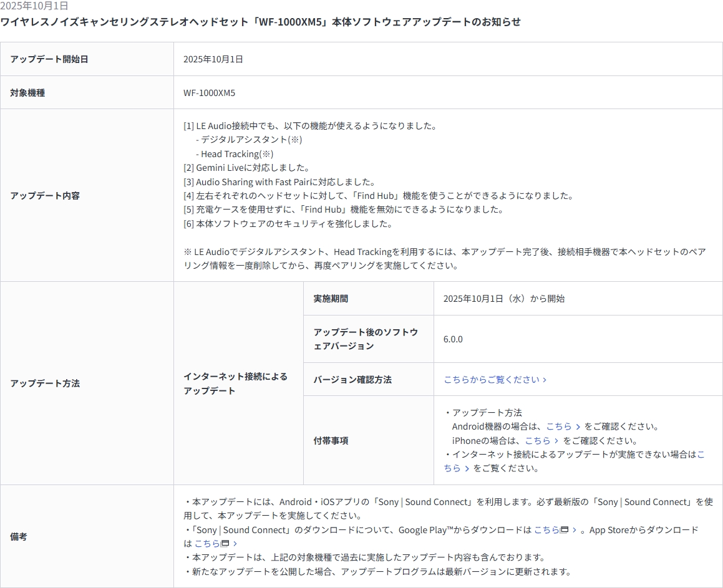The height and width of the screenshot is (588, 723).
Task: Click the chevron arrow after こちらからご覧ください
Action: point(545,380)
